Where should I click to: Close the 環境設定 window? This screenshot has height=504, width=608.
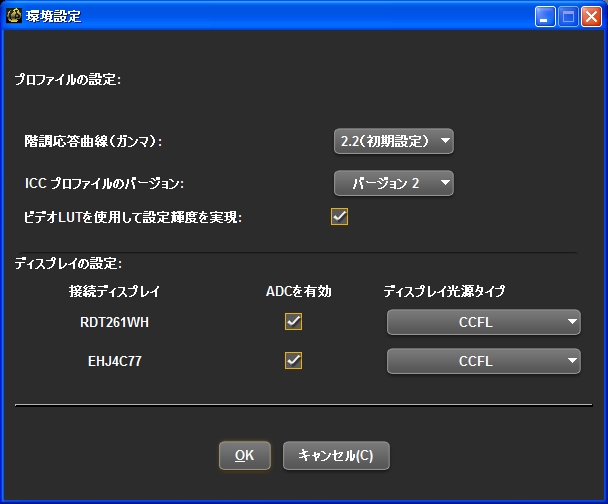tap(591, 17)
